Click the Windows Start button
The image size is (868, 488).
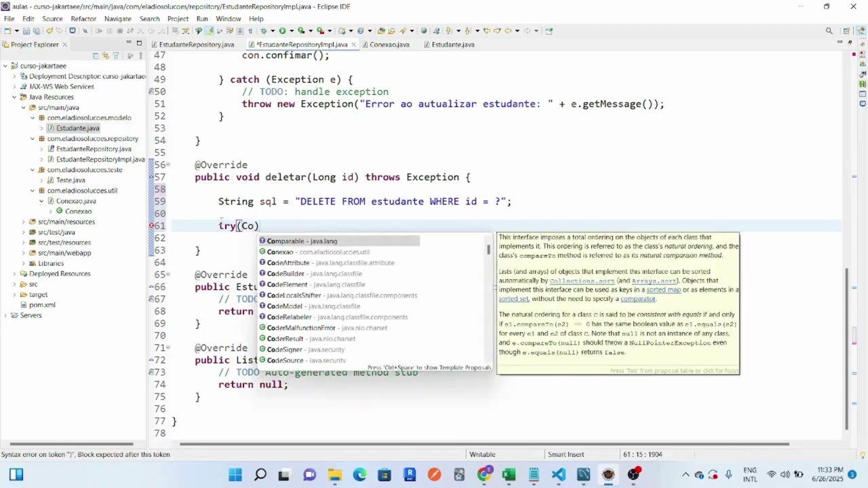[x=235, y=474]
